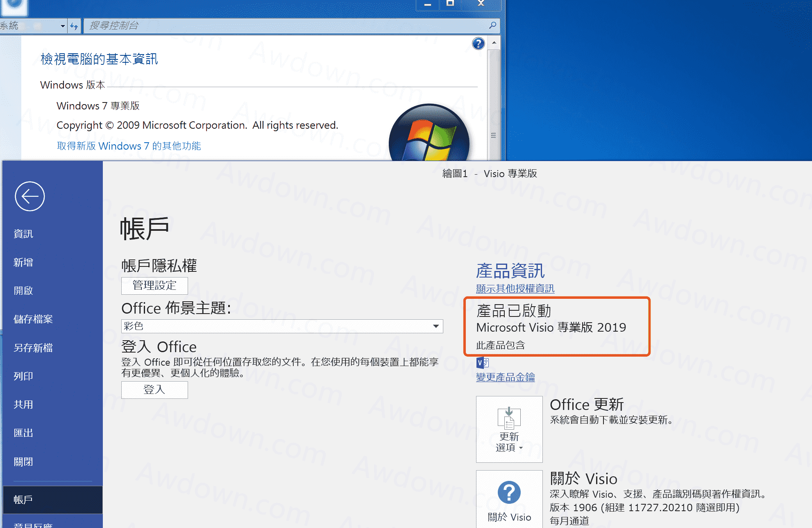Click the Update Options (更新選項) icon button

point(509,429)
